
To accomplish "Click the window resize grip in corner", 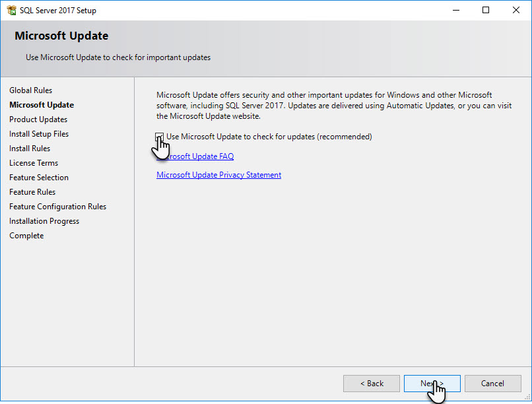I will (527, 397).
